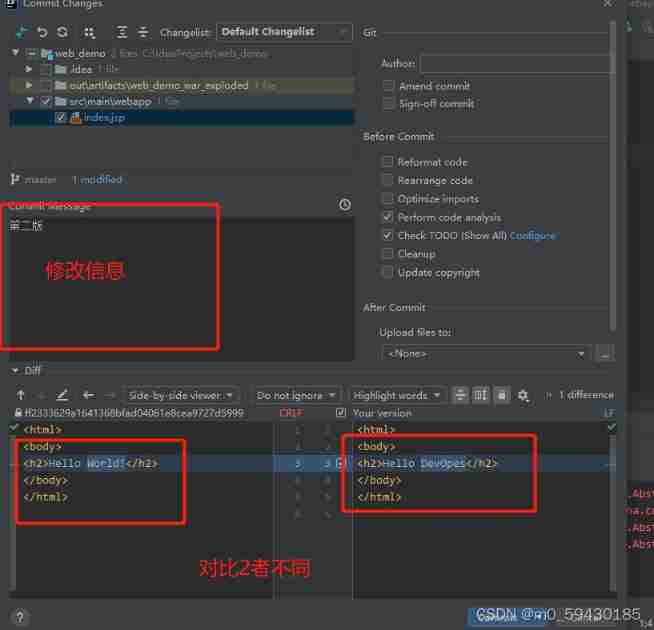Click the help question mark icon
654x630 pixels.
click(20, 617)
